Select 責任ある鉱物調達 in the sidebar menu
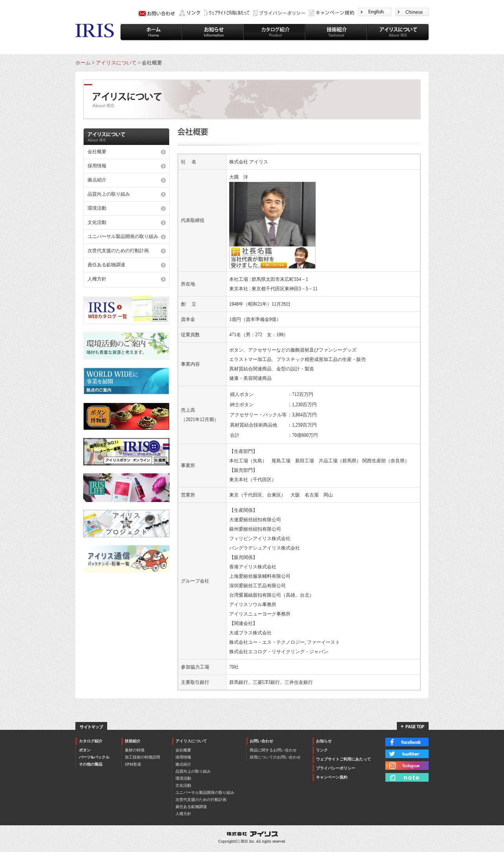The height and width of the screenshot is (852, 504). click(126, 265)
